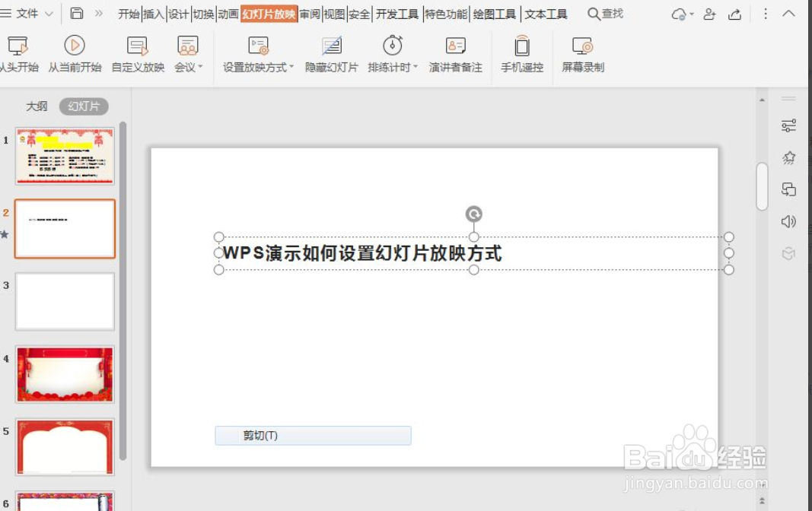The image size is (812, 511).
Task: Click the editing area vertical scrollbar thumb
Action: 762,186
